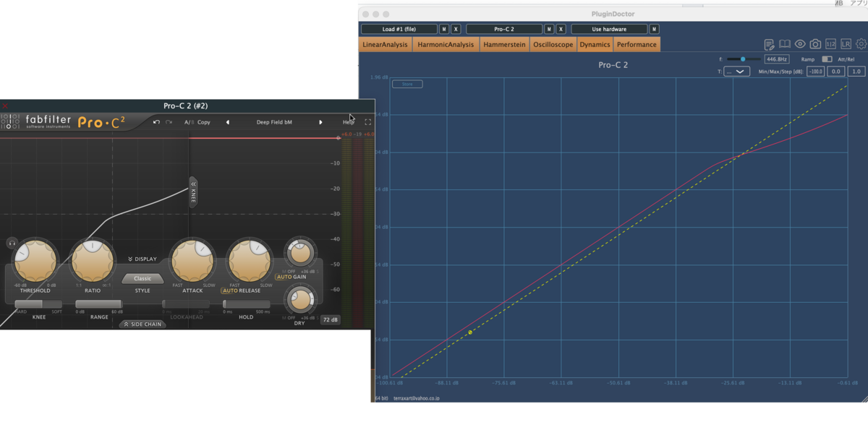Click the Load #1 (file) slot

[x=399, y=30]
